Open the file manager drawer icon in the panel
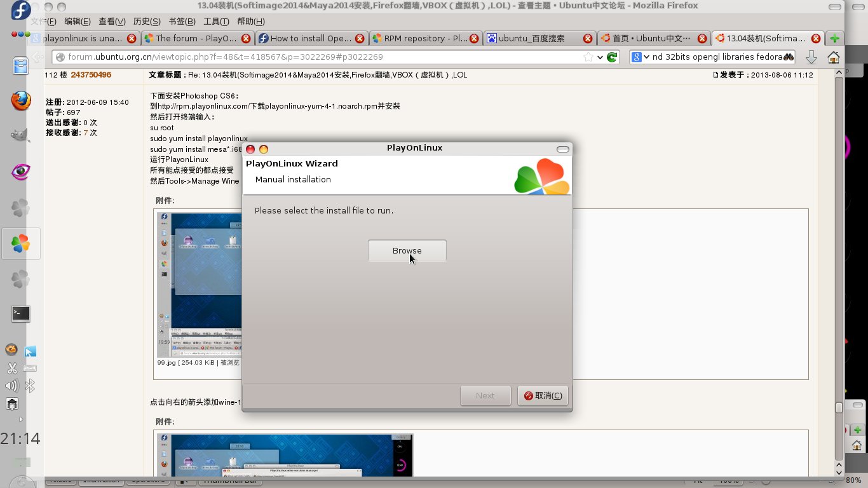This screenshot has height=488, width=868. point(21,65)
